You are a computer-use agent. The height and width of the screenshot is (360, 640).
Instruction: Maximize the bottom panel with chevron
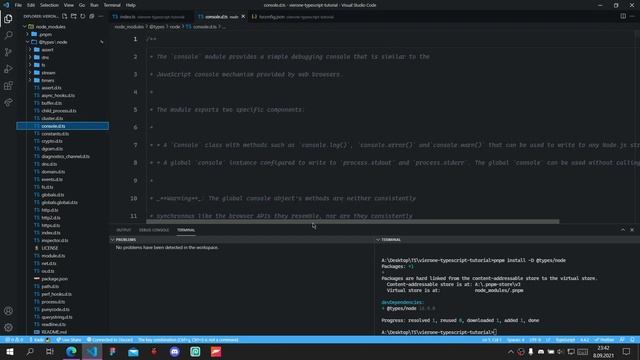[623, 230]
